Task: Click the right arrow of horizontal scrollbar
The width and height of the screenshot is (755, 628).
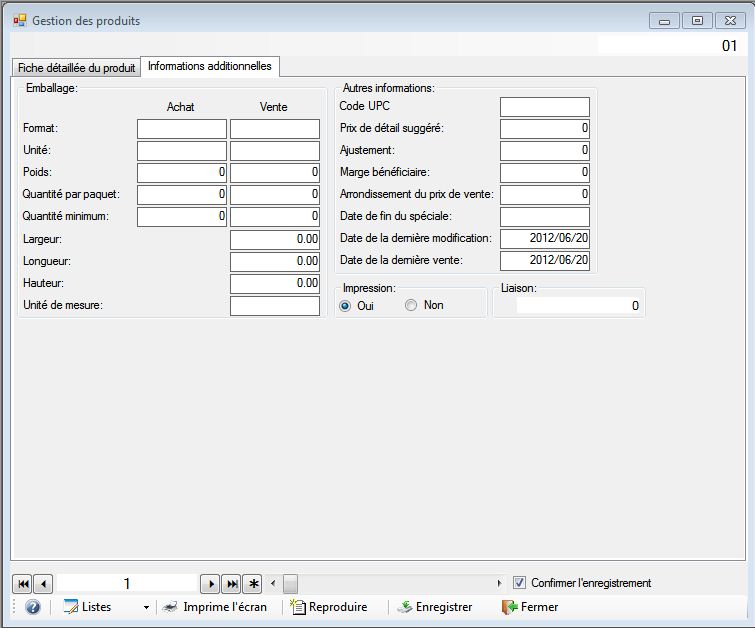Action: coord(500,583)
